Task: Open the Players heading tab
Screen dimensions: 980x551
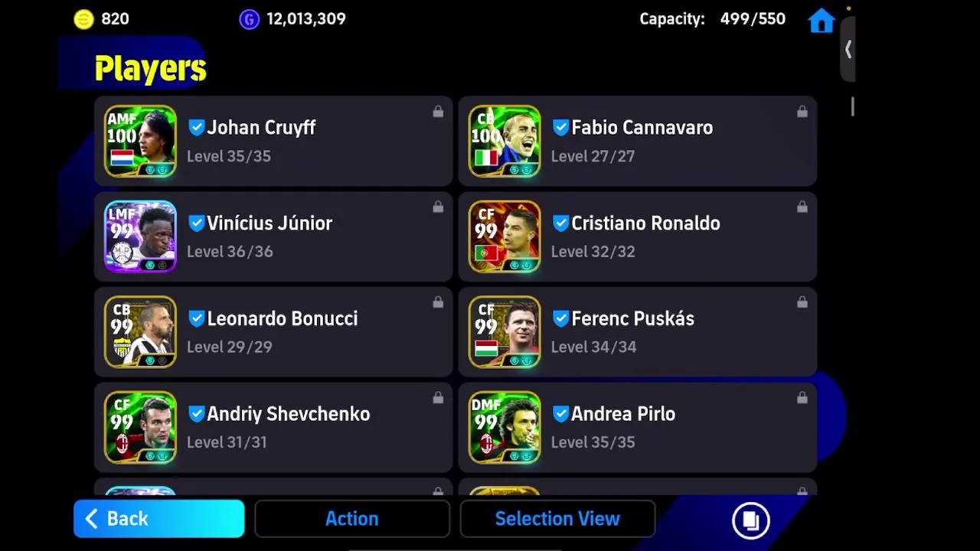Action: 151,69
